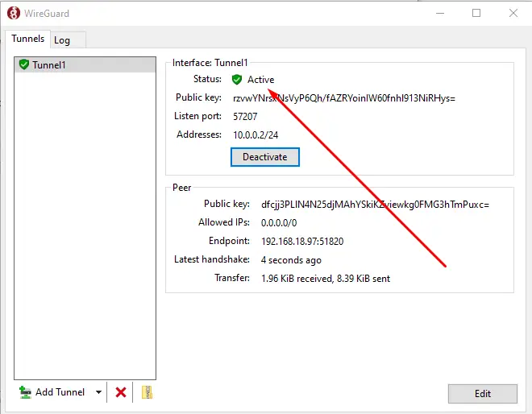Click the green Active status shield icon
Image resolution: width=532 pixels, height=414 pixels.
(x=237, y=80)
